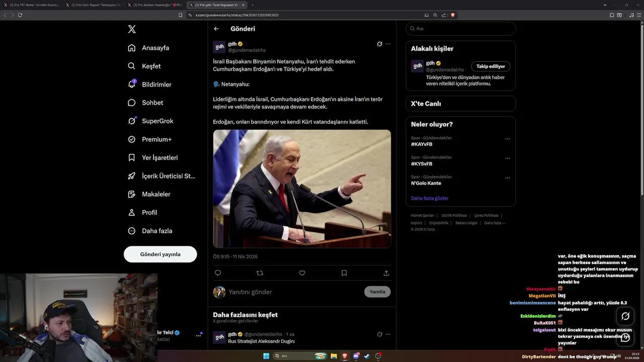Open options for the N'Golo Kante trend
This screenshot has height=362, width=644.
(x=507, y=177)
